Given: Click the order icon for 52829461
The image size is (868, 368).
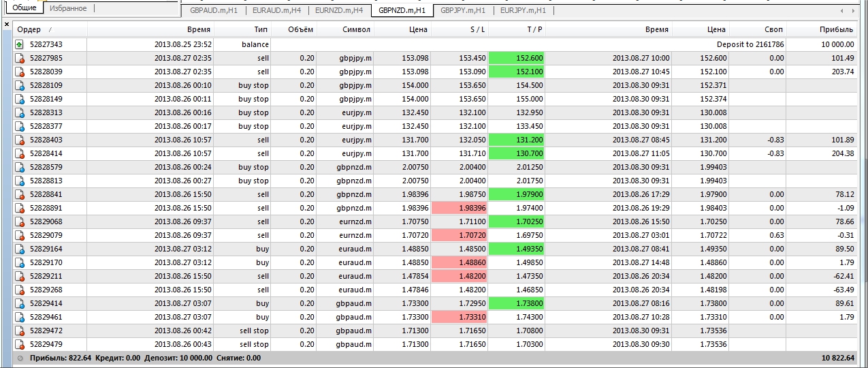Looking at the screenshot, I should tap(20, 317).
